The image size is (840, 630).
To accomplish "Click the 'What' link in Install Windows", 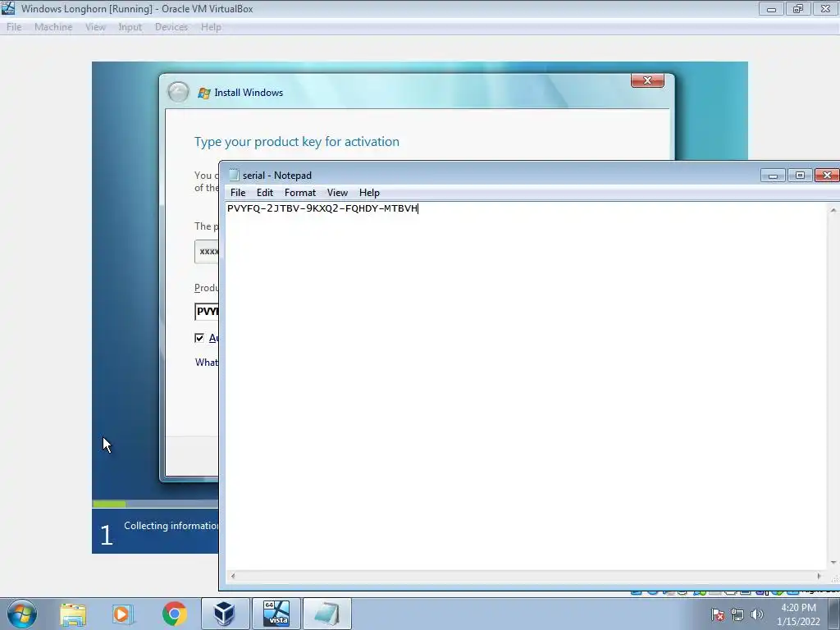I will (x=207, y=363).
